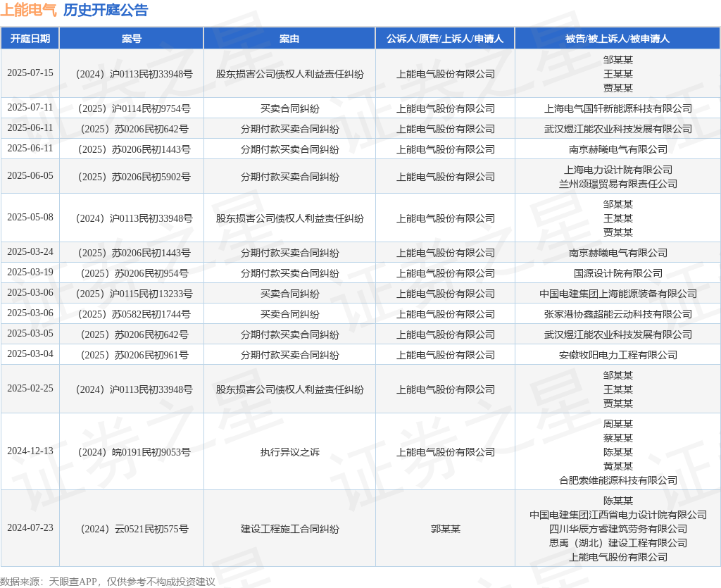Click case number (2025)苏0206民初954号

point(134,273)
